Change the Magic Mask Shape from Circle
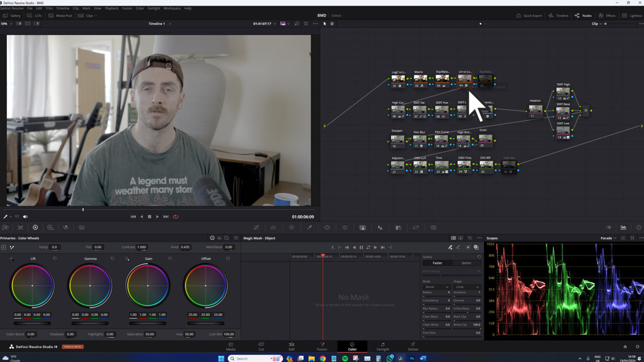The image size is (644, 362). pyautogui.click(x=467, y=287)
